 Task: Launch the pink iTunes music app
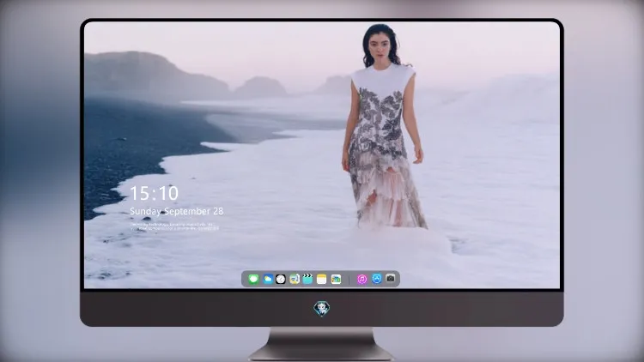pos(361,279)
